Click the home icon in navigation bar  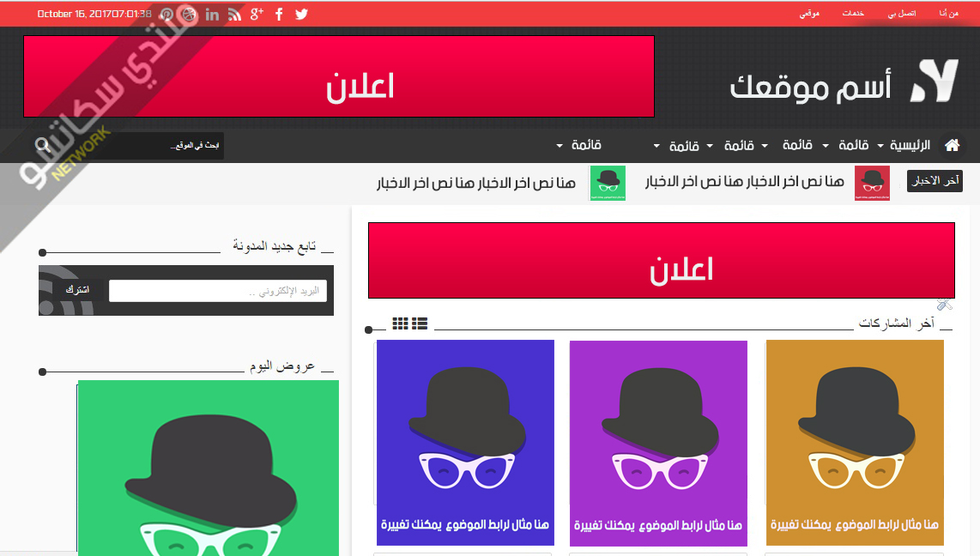tap(951, 145)
